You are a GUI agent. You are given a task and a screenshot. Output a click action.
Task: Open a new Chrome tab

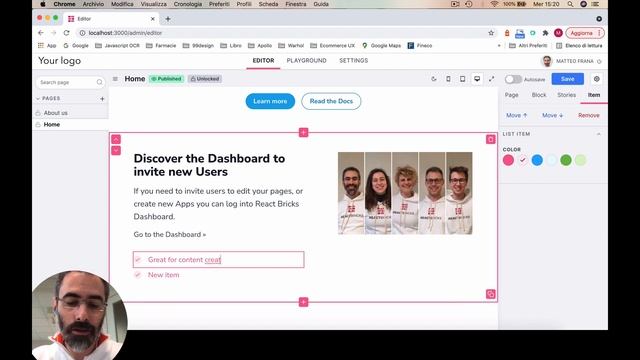pyautogui.click(x=168, y=19)
